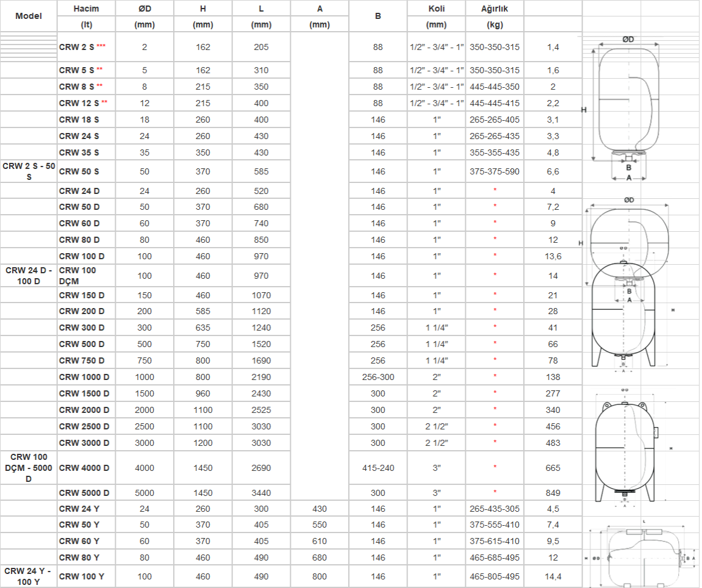The width and height of the screenshot is (702, 588).
Task: Click the "800" value in CRW 100 Y row
Action: [x=320, y=577]
